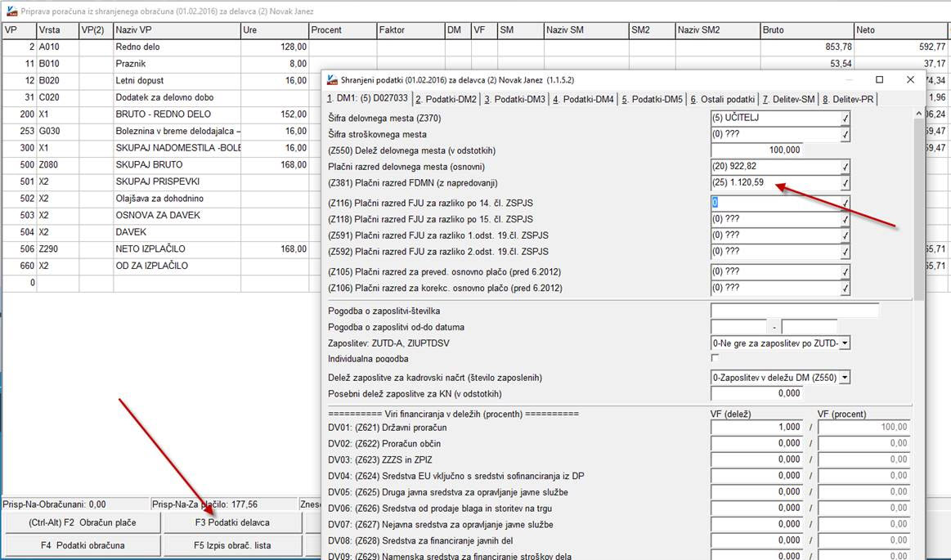Open lookup for Z381 Plačni razred FDMN
The width and height of the screenshot is (951, 560).
coord(845,183)
